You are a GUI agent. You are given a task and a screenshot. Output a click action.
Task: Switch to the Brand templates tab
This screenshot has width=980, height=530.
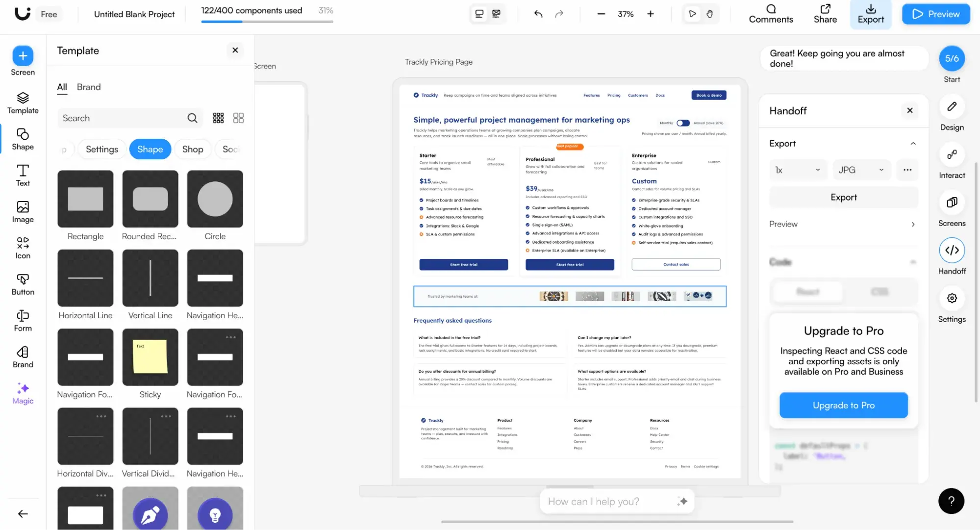click(89, 87)
